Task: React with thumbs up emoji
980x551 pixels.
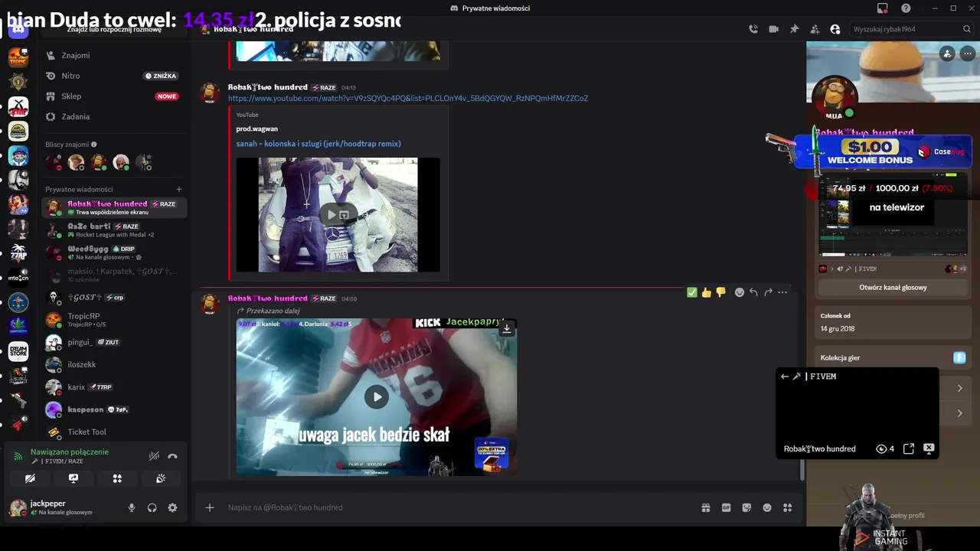Action: click(x=706, y=292)
